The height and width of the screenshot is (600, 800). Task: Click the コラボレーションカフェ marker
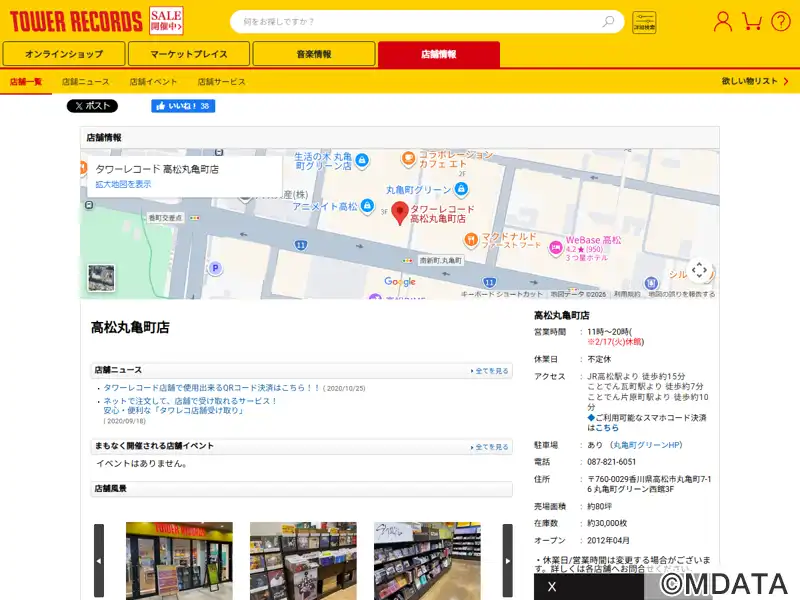click(x=408, y=159)
